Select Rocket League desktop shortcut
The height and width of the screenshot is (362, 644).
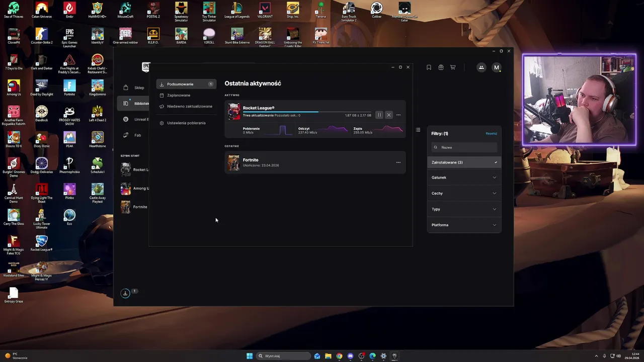tap(42, 243)
